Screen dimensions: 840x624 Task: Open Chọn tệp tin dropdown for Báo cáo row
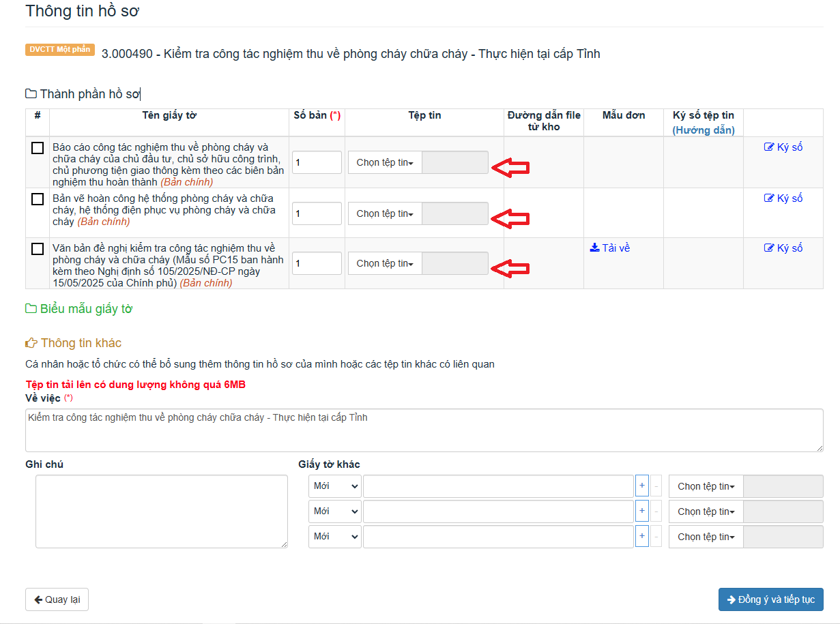pyautogui.click(x=385, y=162)
